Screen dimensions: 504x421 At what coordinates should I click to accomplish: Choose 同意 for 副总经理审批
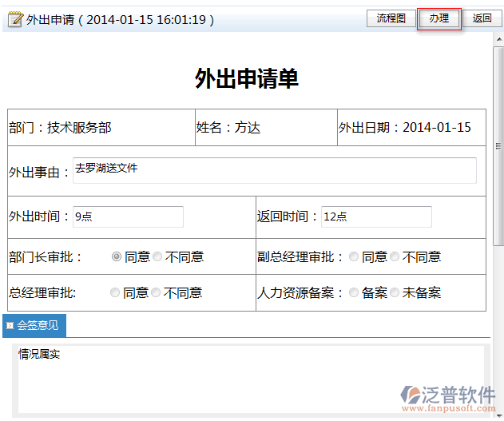pos(354,256)
